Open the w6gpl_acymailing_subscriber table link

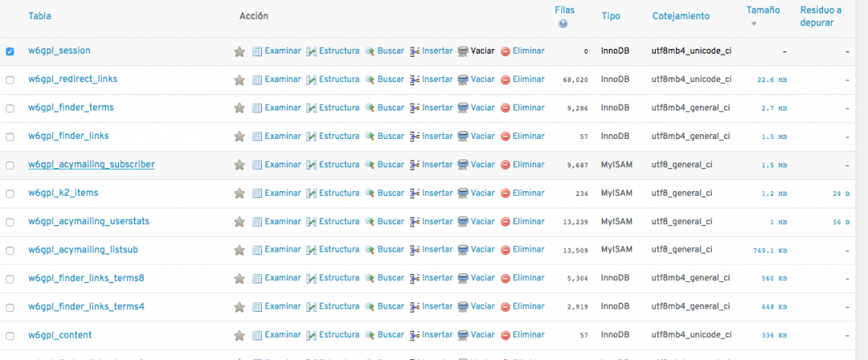click(92, 164)
